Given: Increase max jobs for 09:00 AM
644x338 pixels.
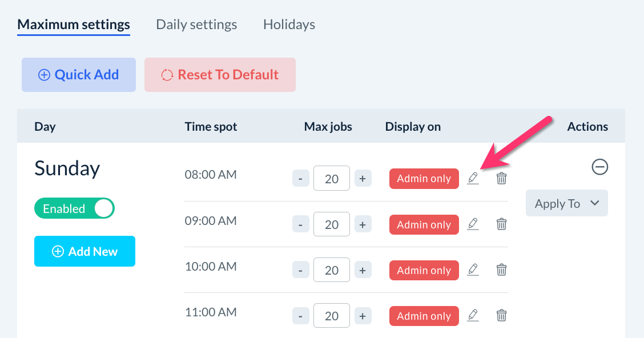Looking at the screenshot, I should tap(363, 224).
